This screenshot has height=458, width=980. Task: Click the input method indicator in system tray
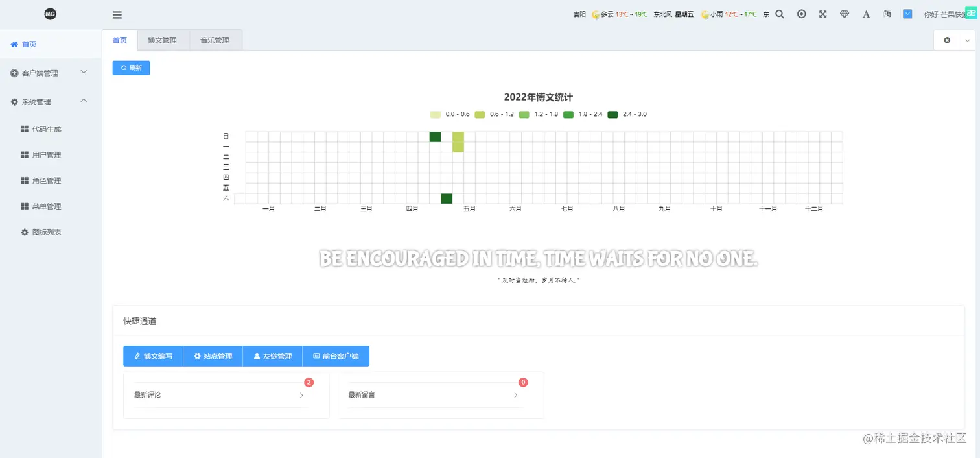click(972, 12)
